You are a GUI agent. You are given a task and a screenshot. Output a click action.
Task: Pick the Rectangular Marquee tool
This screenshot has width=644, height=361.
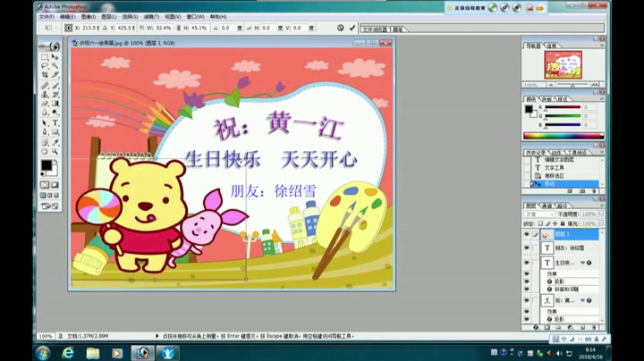[45, 56]
